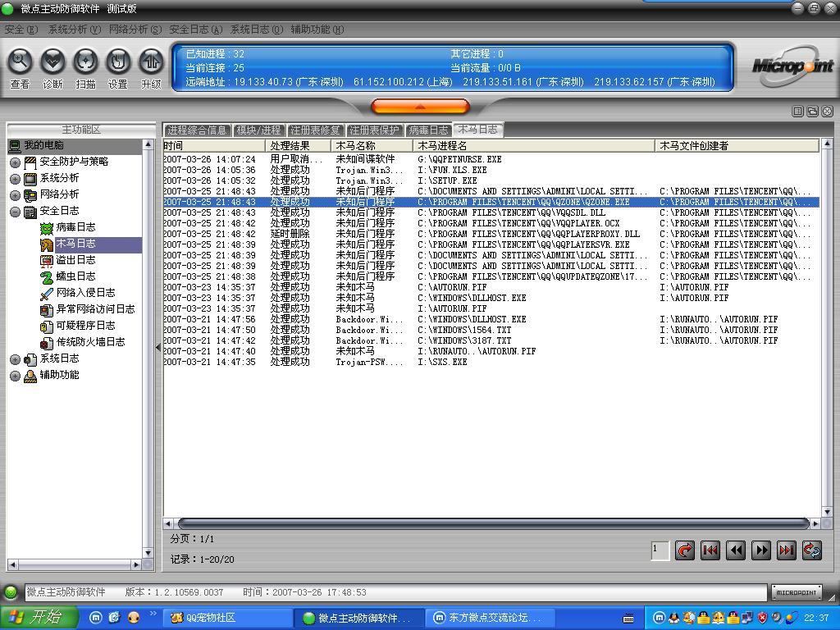Screen dimensions: 840x630
Task: Select row C:\WINDOWS\1564.TXT
Action: point(491,330)
